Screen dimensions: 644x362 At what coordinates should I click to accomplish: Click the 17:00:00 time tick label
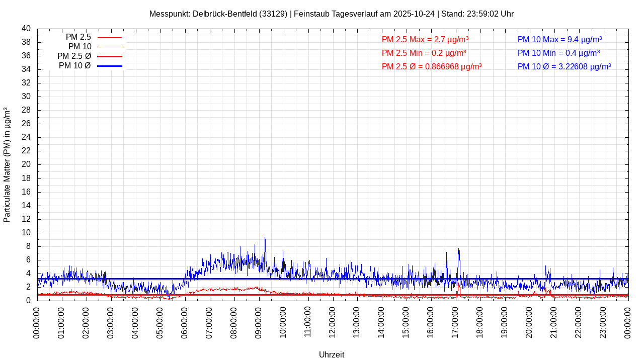[455, 322]
